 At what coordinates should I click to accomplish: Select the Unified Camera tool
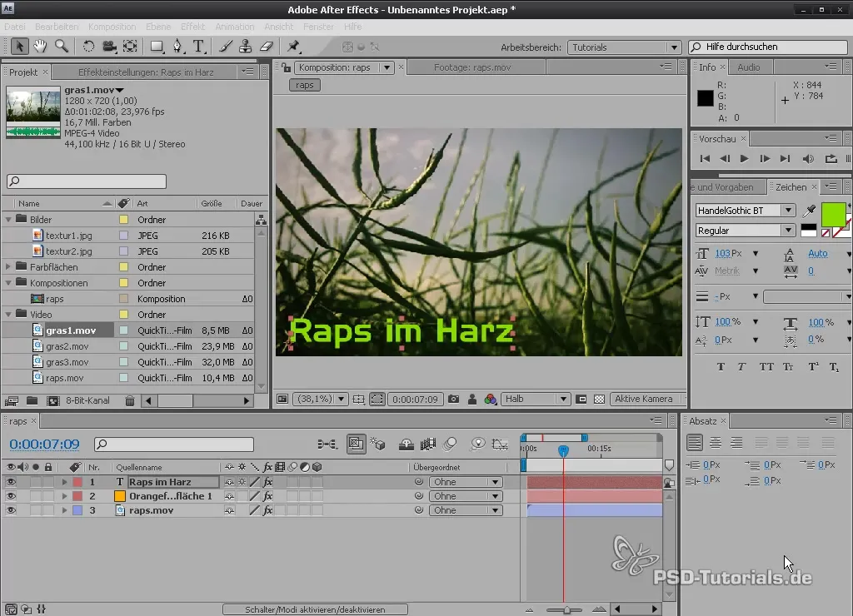pos(109,47)
